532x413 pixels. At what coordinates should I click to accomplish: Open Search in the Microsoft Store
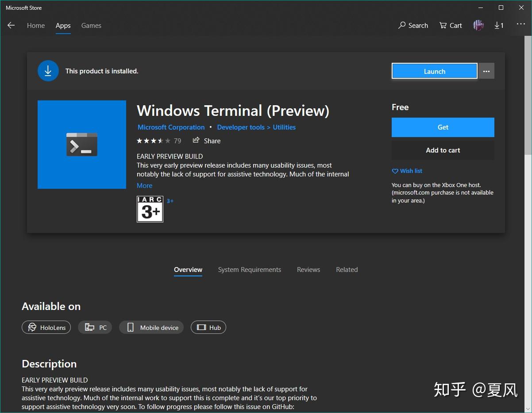click(x=412, y=25)
